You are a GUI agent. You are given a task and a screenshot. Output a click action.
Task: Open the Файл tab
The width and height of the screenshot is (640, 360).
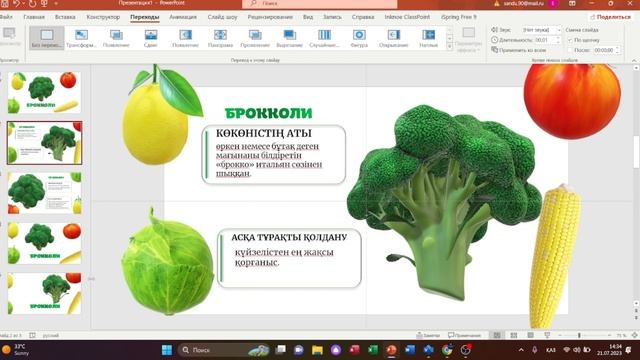pyautogui.click(x=6, y=17)
